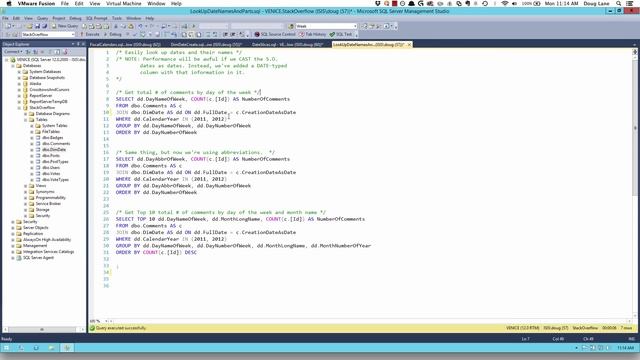Open the SSMS File menu
640x360 pixels.
coord(5,18)
